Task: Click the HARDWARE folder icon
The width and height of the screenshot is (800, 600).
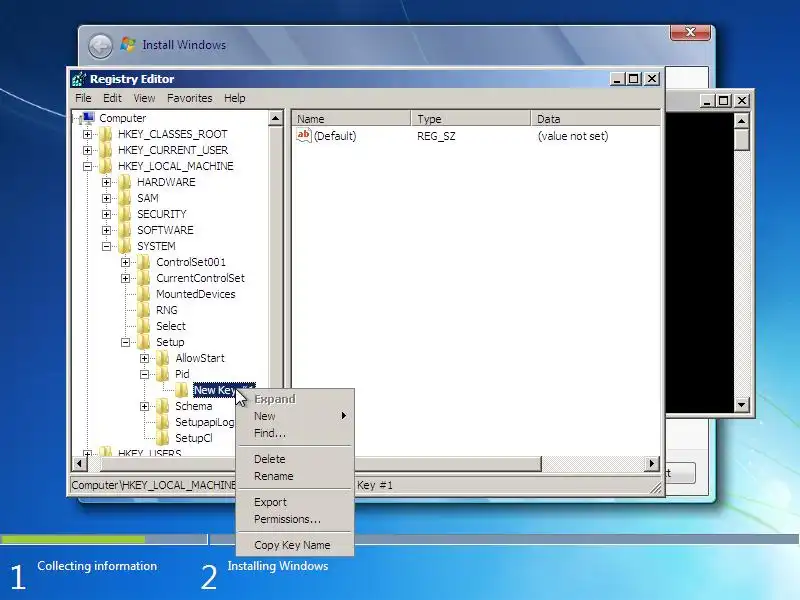Action: pyautogui.click(x=125, y=182)
